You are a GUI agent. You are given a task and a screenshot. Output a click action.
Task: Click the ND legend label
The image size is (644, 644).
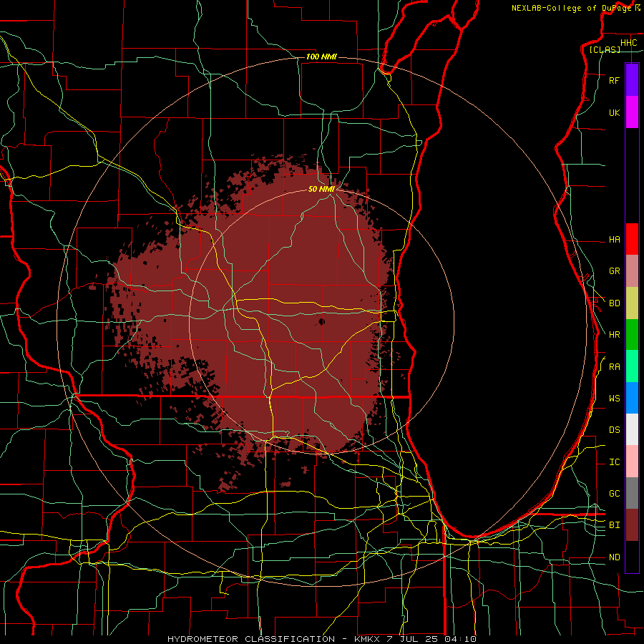point(614,557)
